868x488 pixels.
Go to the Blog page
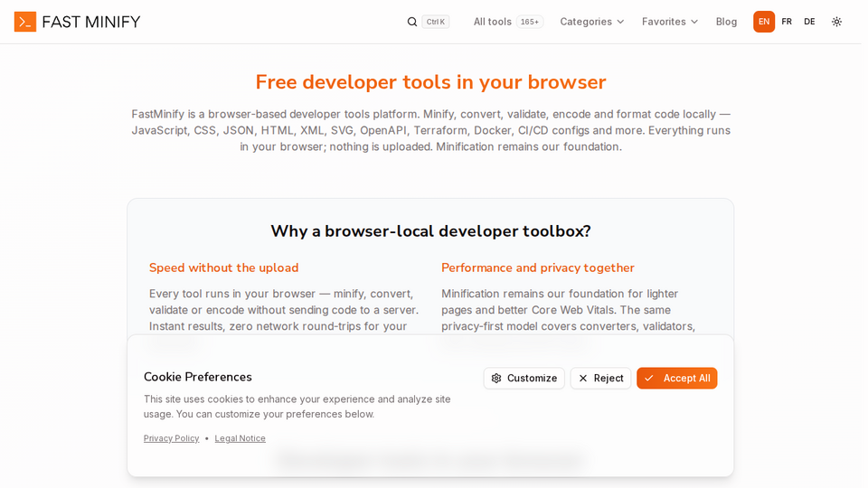pyautogui.click(x=726, y=22)
